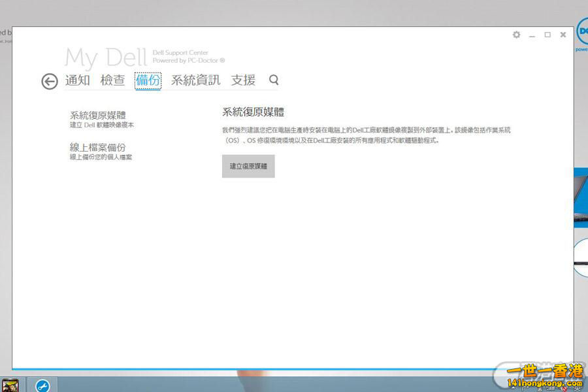Minimize the My Dell window
Viewport: 588px width, 392px height.
point(532,35)
